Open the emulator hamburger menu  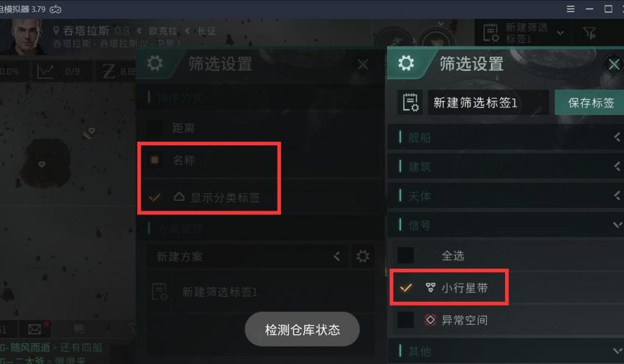pos(570,9)
